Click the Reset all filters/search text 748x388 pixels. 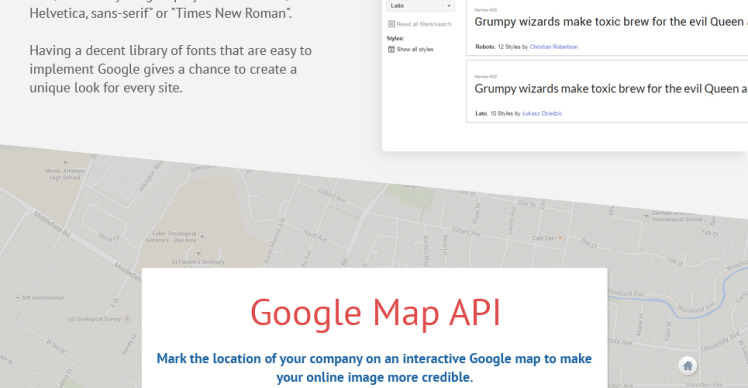[x=424, y=24]
